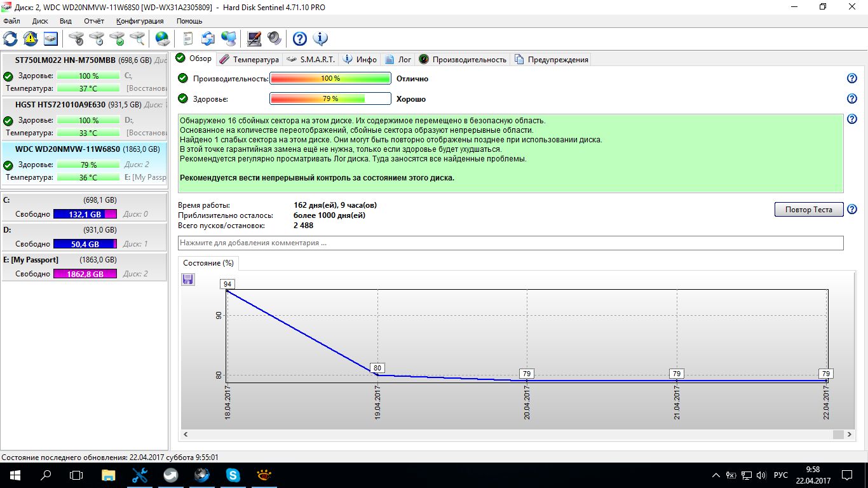Open the Лог tab

[x=398, y=59]
